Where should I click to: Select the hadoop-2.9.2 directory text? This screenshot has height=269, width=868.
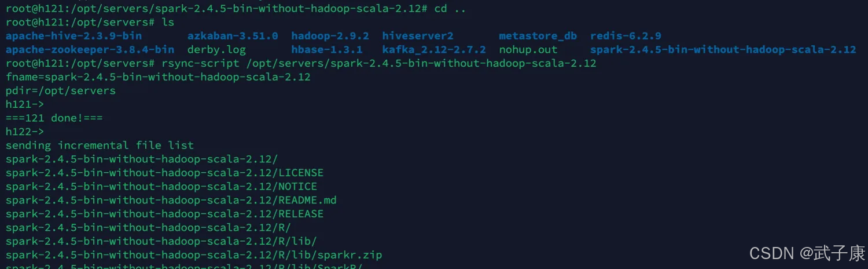[x=330, y=36]
